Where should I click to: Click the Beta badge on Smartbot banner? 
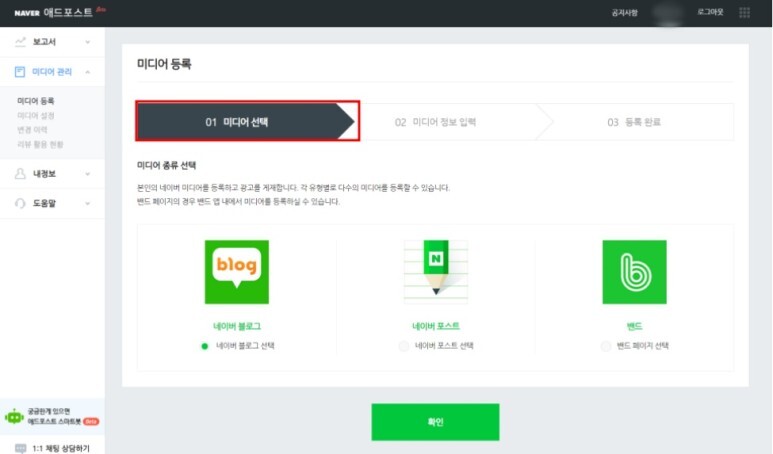[91, 421]
